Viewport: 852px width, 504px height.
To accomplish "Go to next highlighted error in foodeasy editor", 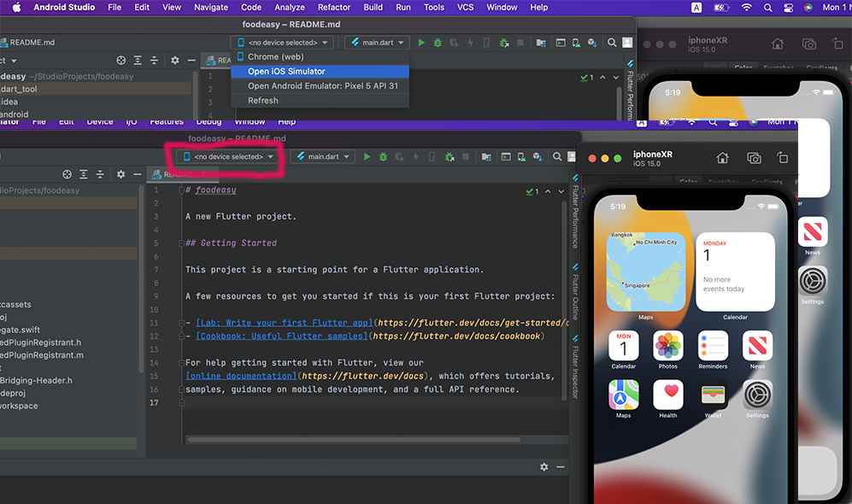I will [x=561, y=191].
